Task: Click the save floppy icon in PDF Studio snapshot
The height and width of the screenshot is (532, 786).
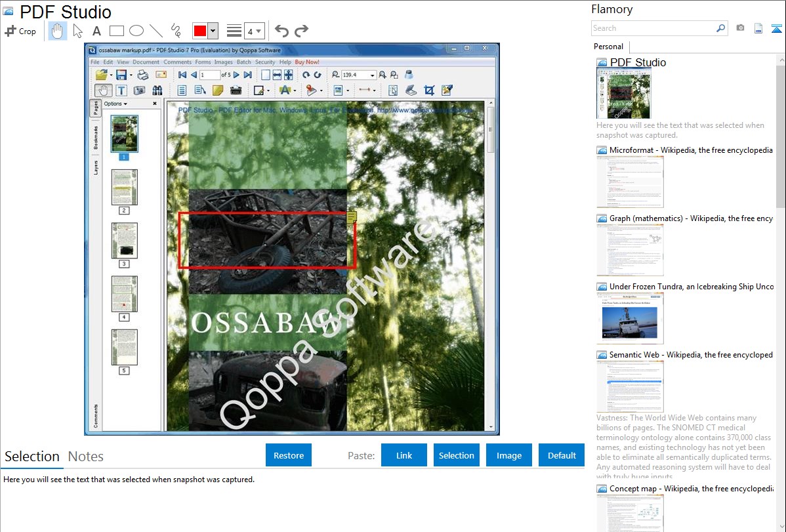Action: [121, 75]
